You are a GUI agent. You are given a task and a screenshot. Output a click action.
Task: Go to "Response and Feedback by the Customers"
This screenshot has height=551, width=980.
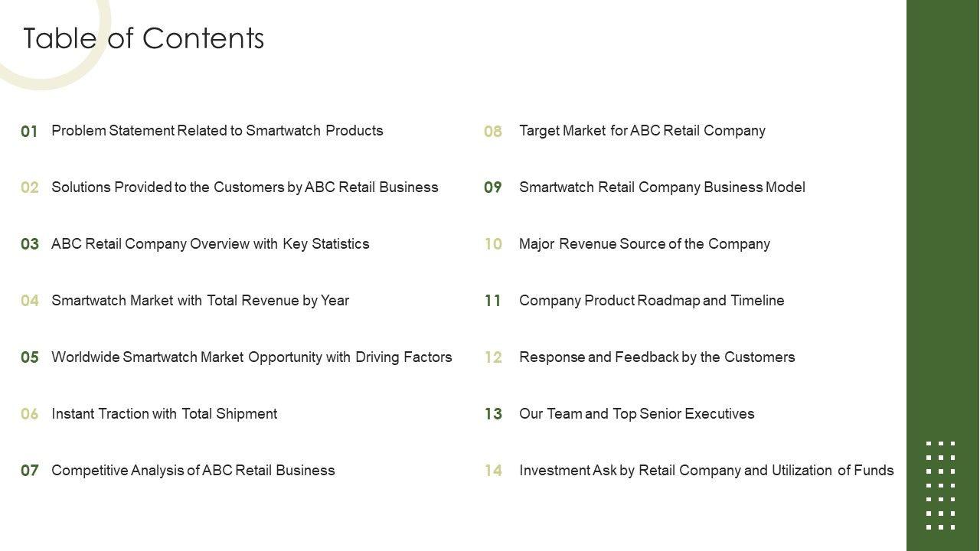[x=657, y=357]
